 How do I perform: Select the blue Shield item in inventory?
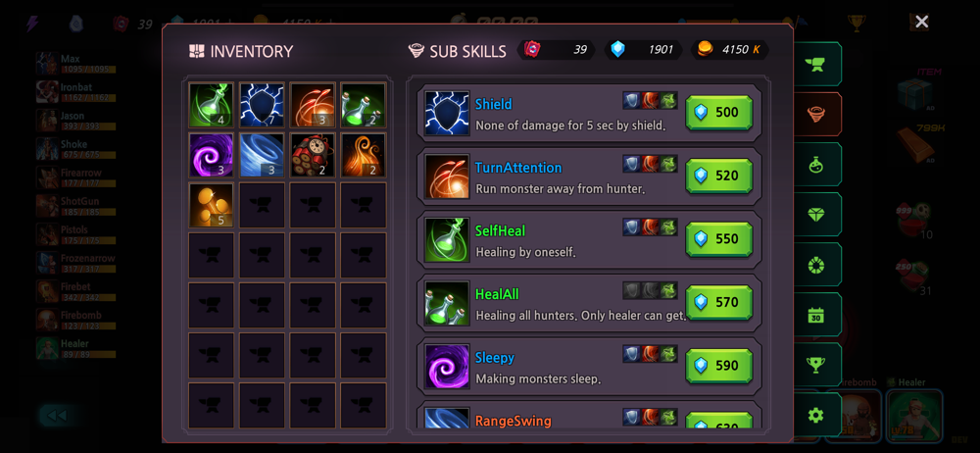click(262, 105)
